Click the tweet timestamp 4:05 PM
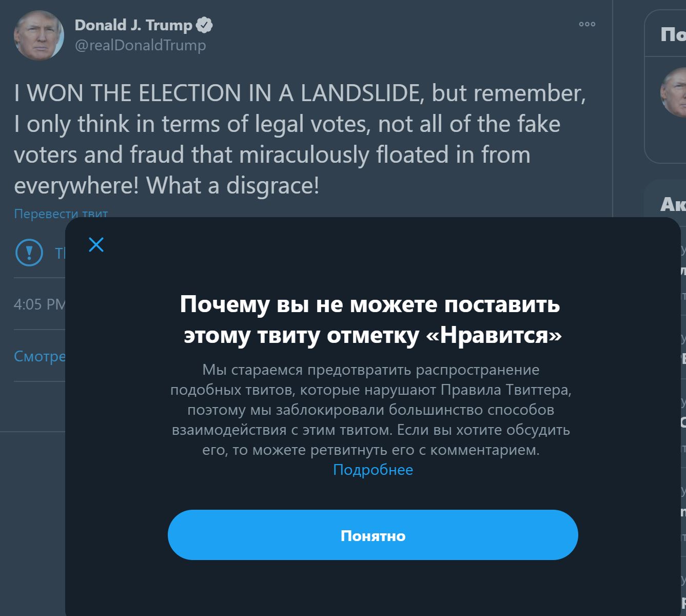The image size is (686, 616). [38, 304]
